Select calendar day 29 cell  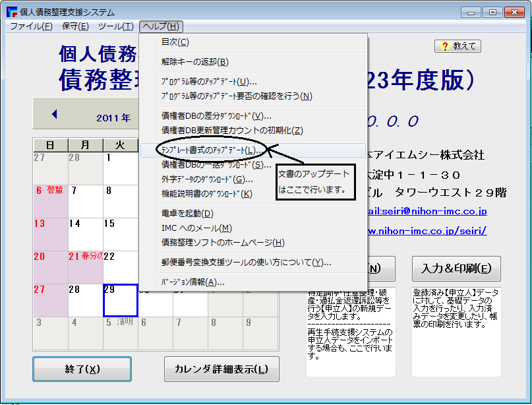(x=120, y=300)
